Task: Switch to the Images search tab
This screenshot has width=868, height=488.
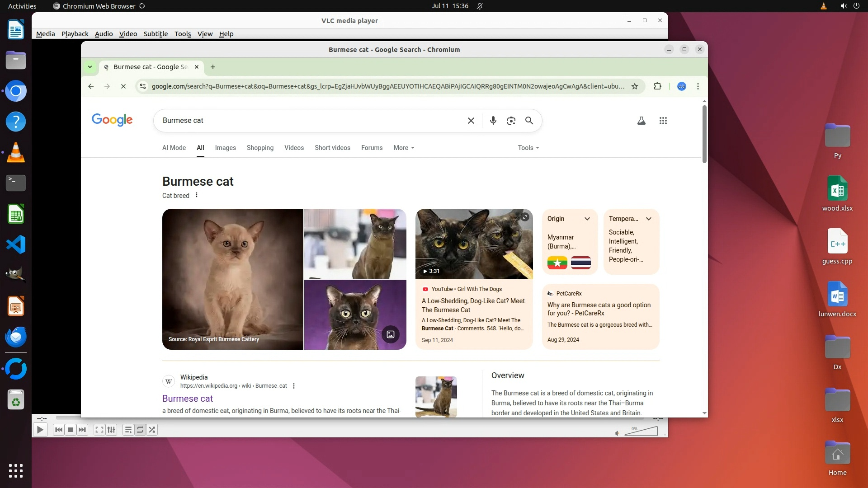Action: point(225,148)
